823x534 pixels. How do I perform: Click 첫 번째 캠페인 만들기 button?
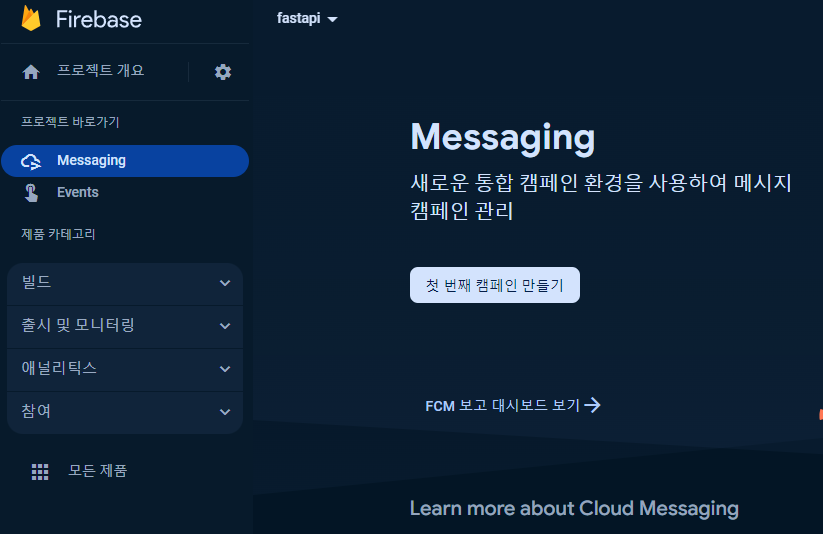coord(494,285)
